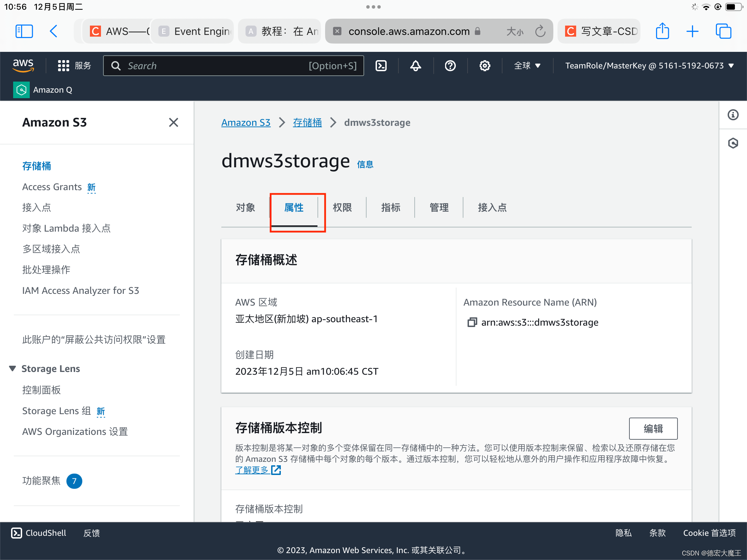This screenshot has height=560, width=747.
Task: Open the 接入点 tab in bucket view
Action: click(x=492, y=207)
